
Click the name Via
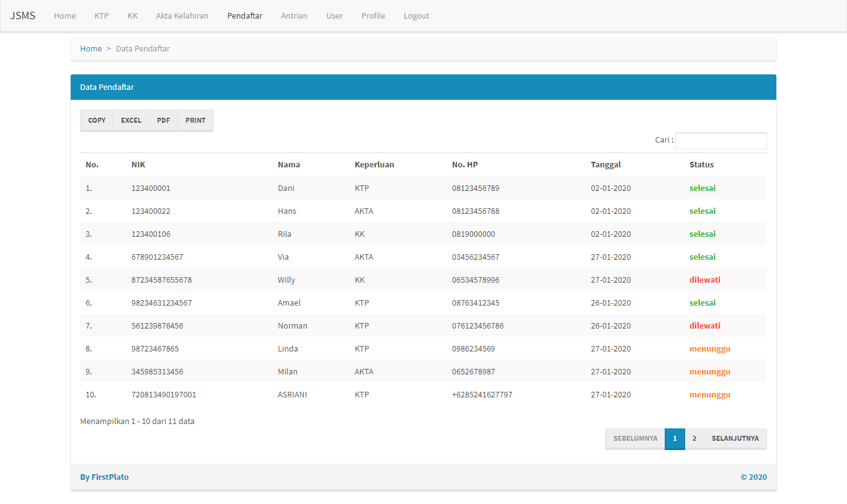coord(283,257)
